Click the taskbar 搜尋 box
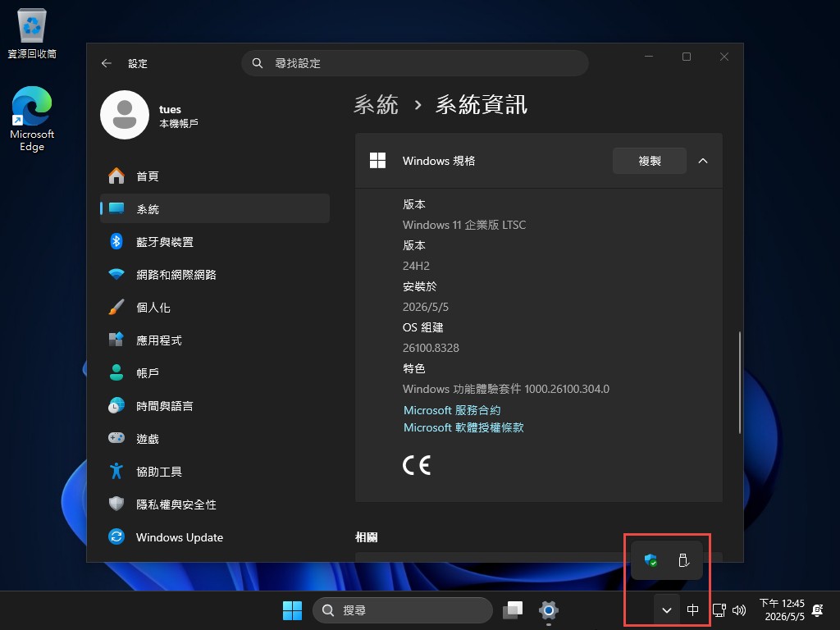This screenshot has width=840, height=630. (402, 610)
